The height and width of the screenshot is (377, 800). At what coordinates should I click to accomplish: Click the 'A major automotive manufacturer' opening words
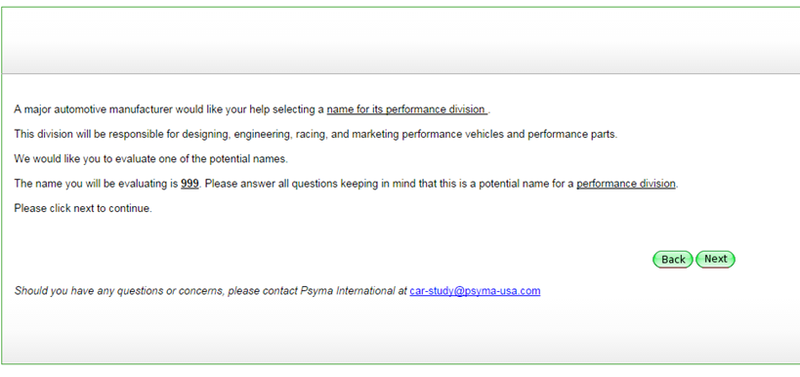pyautogui.click(x=93, y=109)
